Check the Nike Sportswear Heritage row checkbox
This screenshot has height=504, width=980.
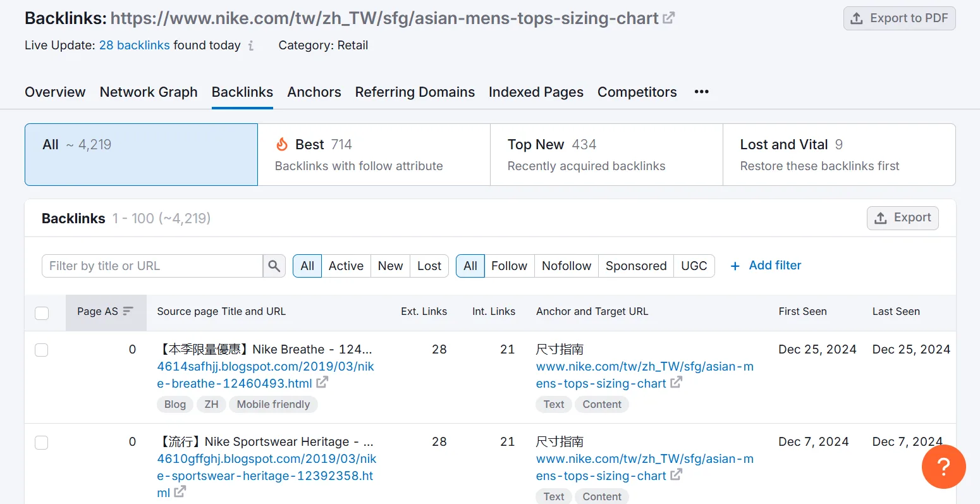coord(42,442)
